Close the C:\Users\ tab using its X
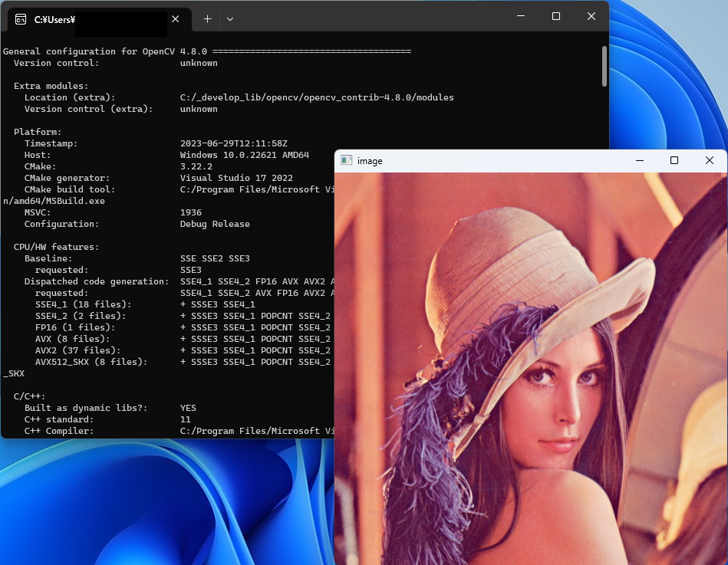The width and height of the screenshot is (728, 565). pos(174,20)
